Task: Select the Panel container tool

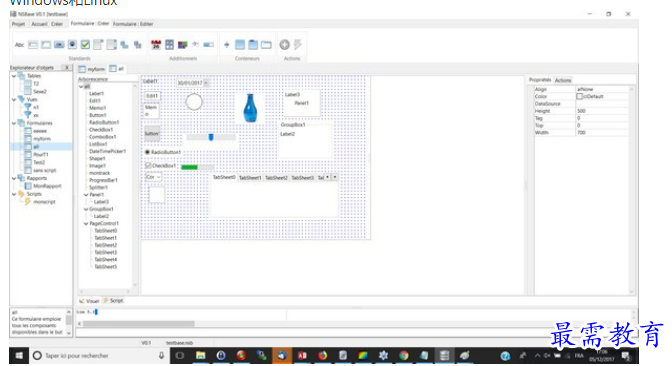Action: click(x=240, y=45)
